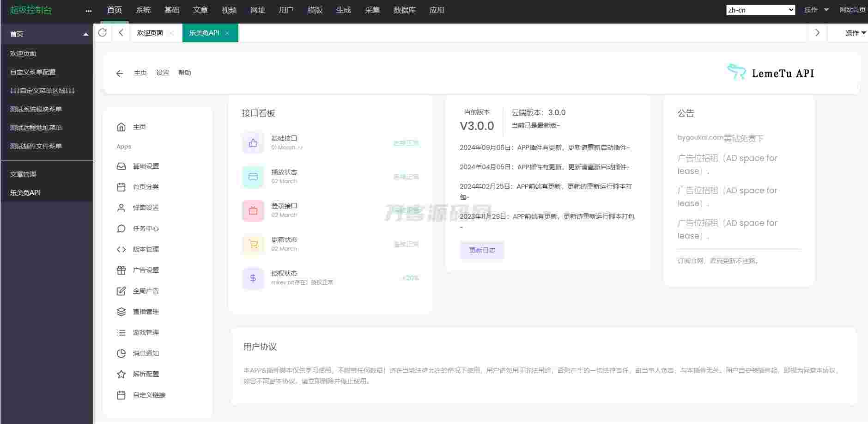Viewport: 868px width, 424px height.
Task: Open 解析配置 with the star icon
Action: click(x=146, y=374)
